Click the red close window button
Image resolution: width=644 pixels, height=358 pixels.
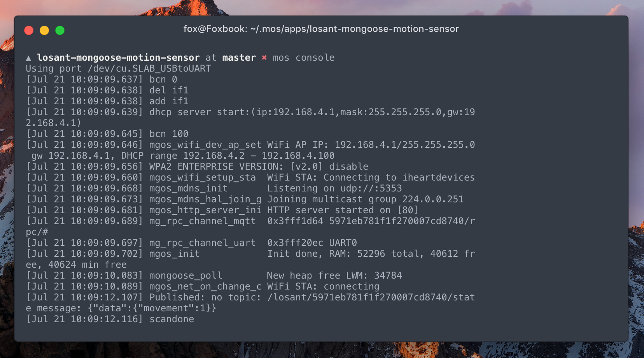29,30
